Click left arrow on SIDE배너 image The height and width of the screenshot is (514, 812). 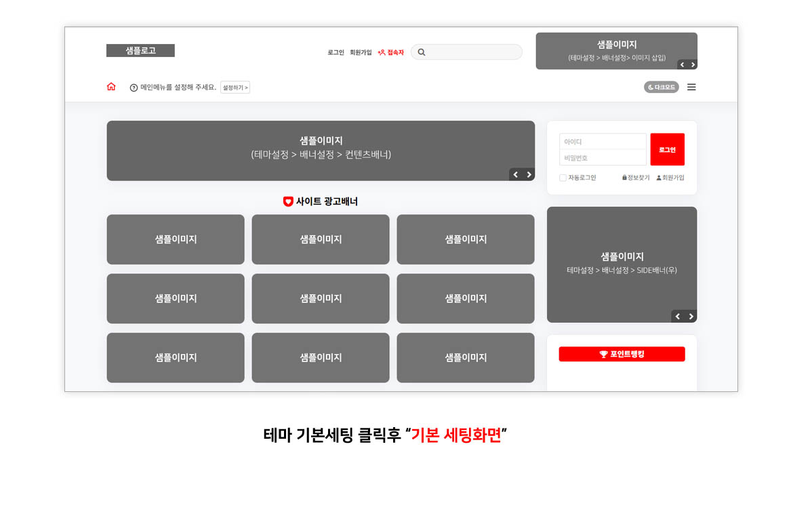(678, 316)
